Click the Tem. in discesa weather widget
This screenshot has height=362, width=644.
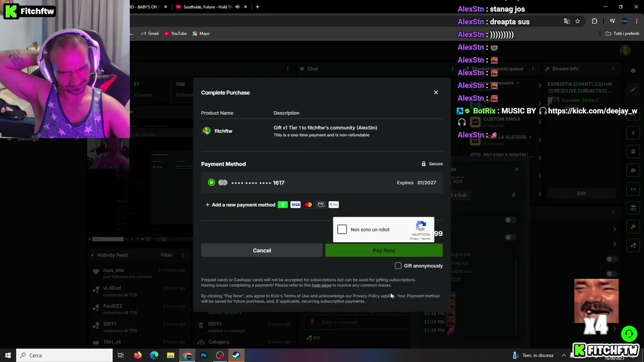point(533,355)
